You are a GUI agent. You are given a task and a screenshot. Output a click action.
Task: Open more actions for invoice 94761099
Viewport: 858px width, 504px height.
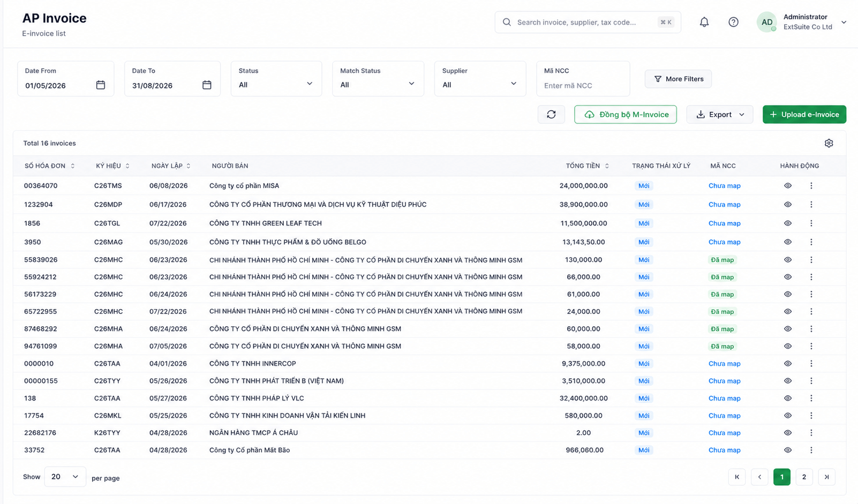[811, 346]
